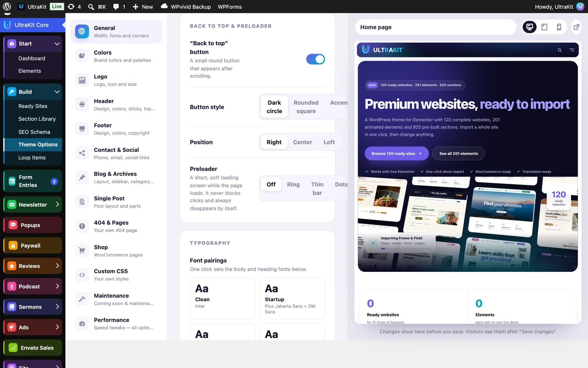The image size is (588, 368).
Task: Open the comments bubble icon
Action: coord(116,7)
